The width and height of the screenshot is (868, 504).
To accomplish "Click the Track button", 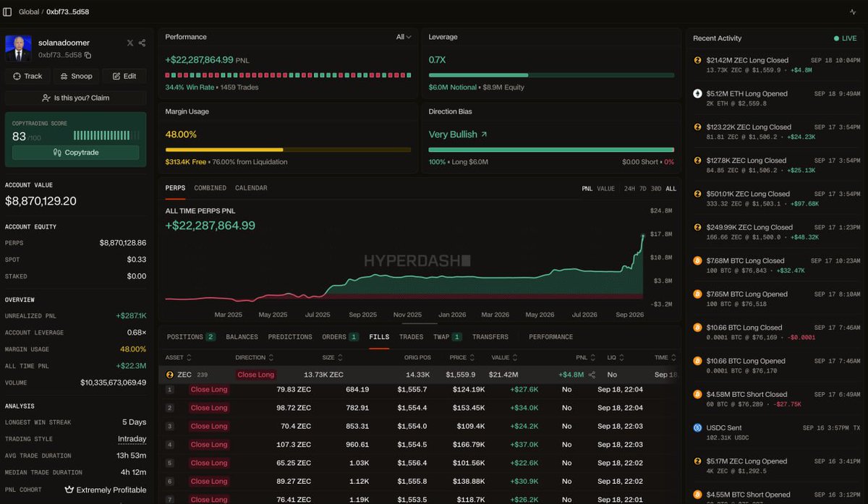I will (27, 76).
